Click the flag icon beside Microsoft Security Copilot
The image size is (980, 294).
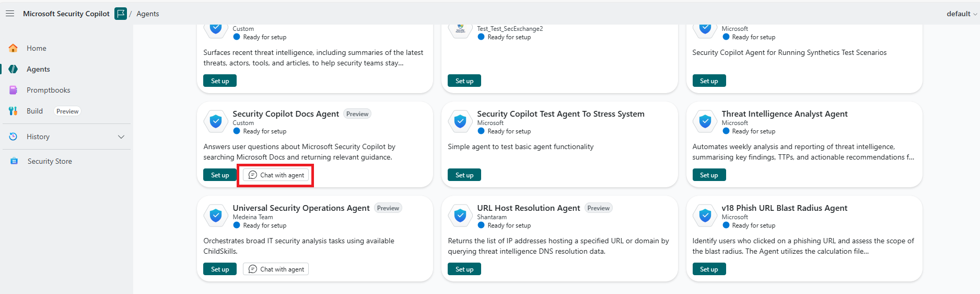pyautogui.click(x=121, y=14)
